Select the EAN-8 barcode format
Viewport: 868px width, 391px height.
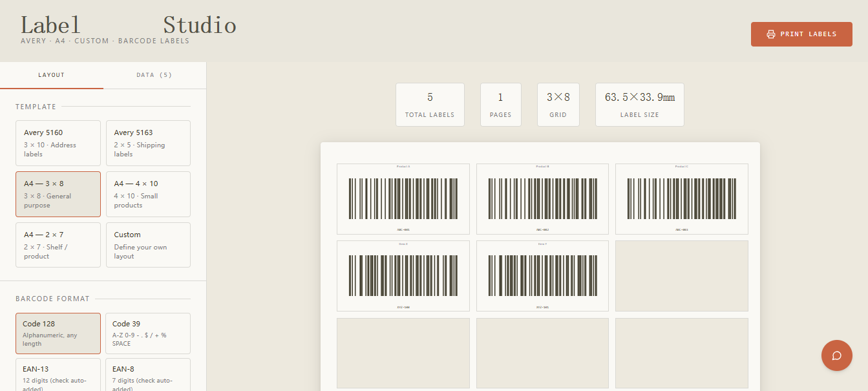pos(148,375)
